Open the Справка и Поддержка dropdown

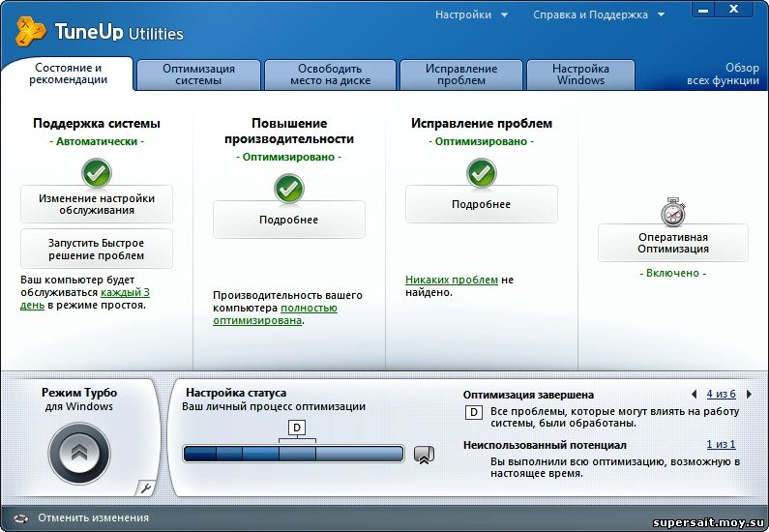pyautogui.click(x=599, y=15)
